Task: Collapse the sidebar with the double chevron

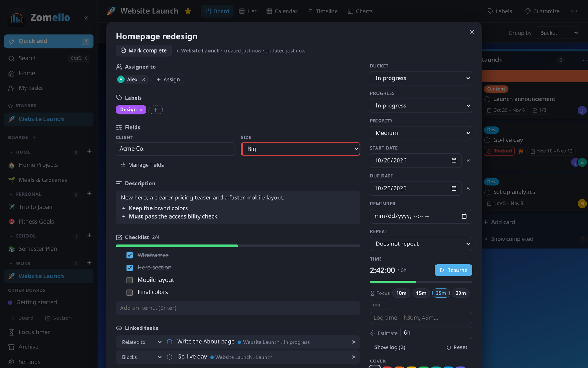Action: point(86,18)
